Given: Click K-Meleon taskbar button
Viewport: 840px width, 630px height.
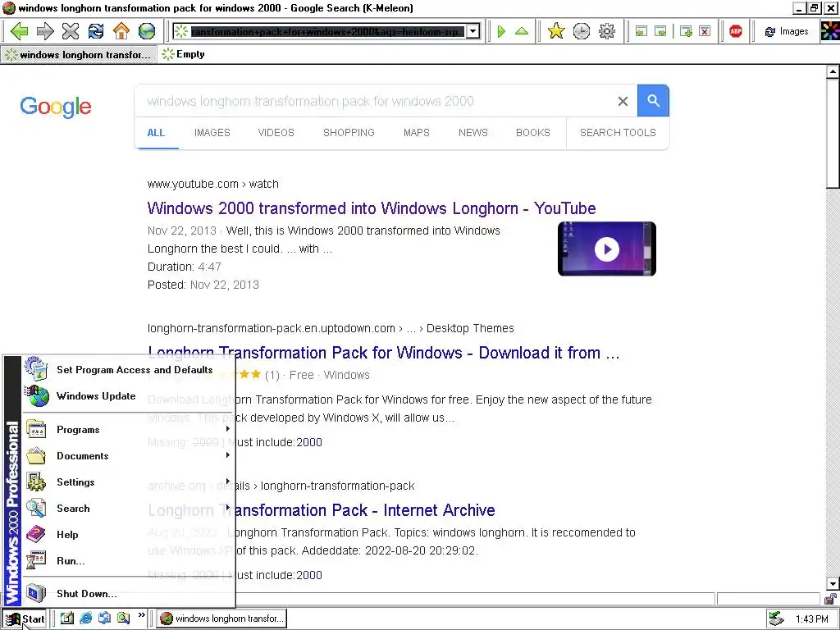Looking at the screenshot, I should tap(221, 619).
